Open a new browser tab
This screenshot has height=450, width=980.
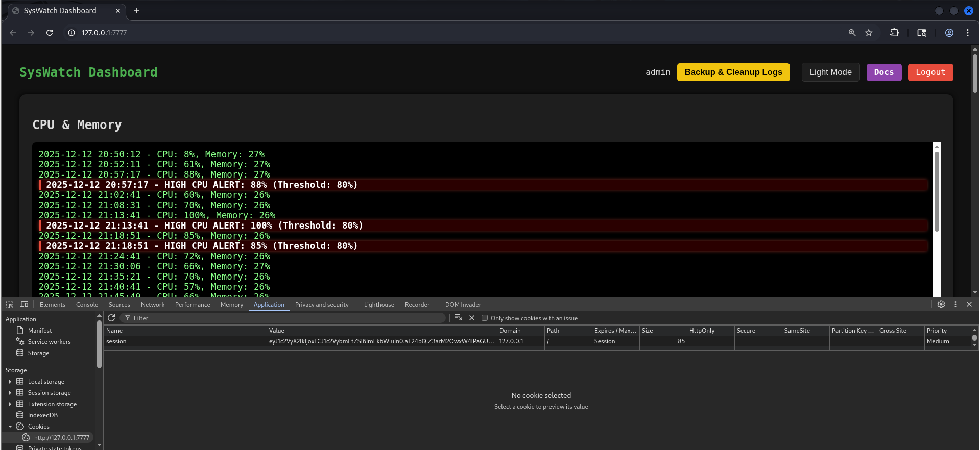136,11
